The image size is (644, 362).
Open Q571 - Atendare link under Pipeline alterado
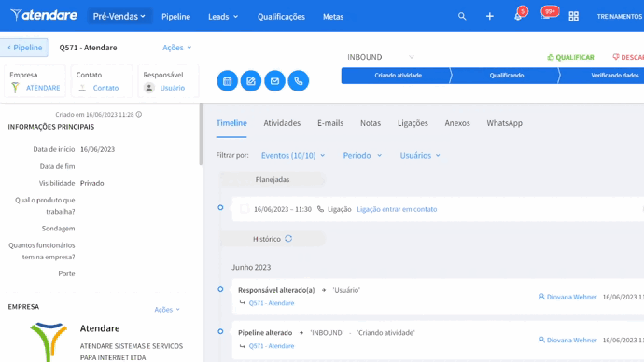point(272,346)
